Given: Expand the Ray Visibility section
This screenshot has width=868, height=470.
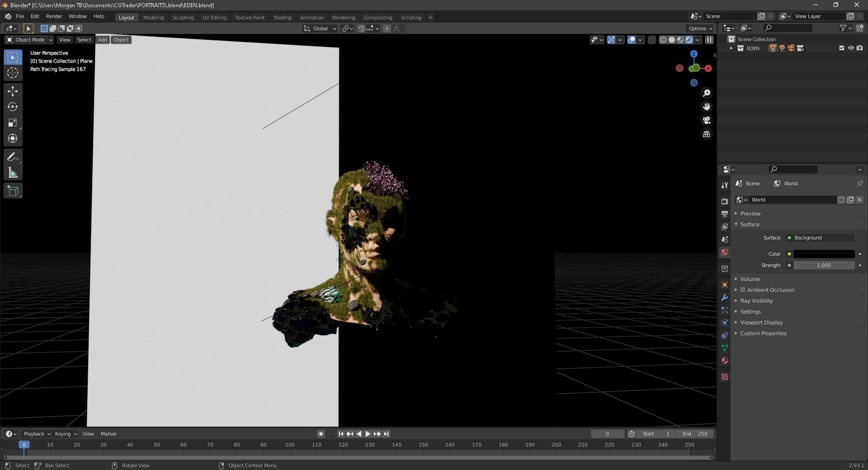Looking at the screenshot, I should [x=756, y=301].
